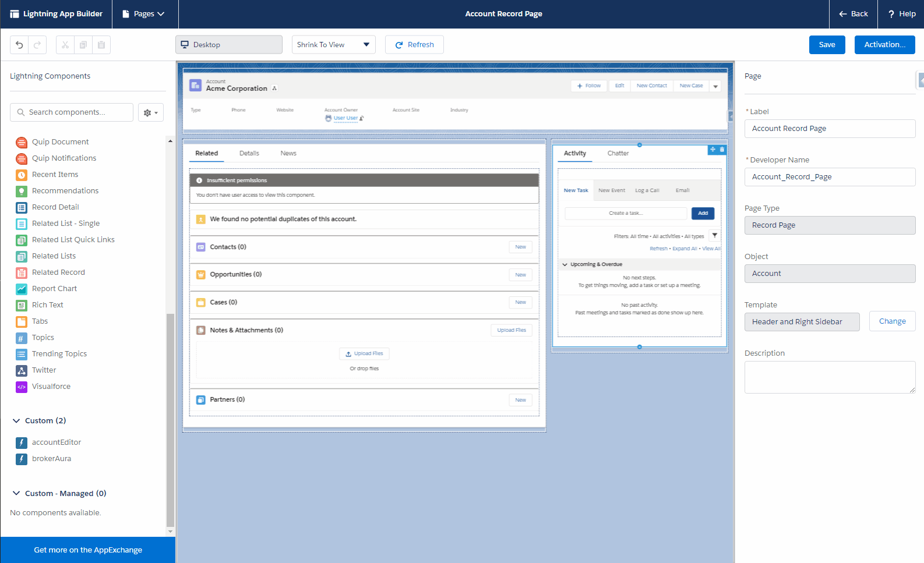Open the activity filter dropdown

[x=715, y=236]
